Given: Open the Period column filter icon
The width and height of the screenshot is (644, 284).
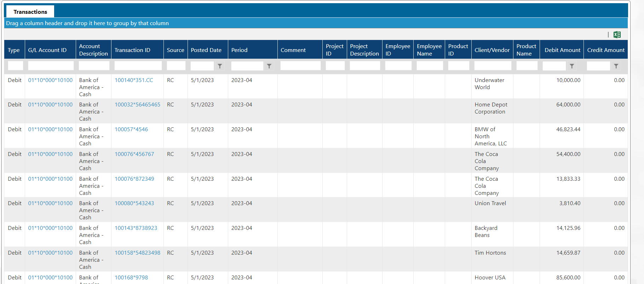Looking at the screenshot, I should coord(269,66).
